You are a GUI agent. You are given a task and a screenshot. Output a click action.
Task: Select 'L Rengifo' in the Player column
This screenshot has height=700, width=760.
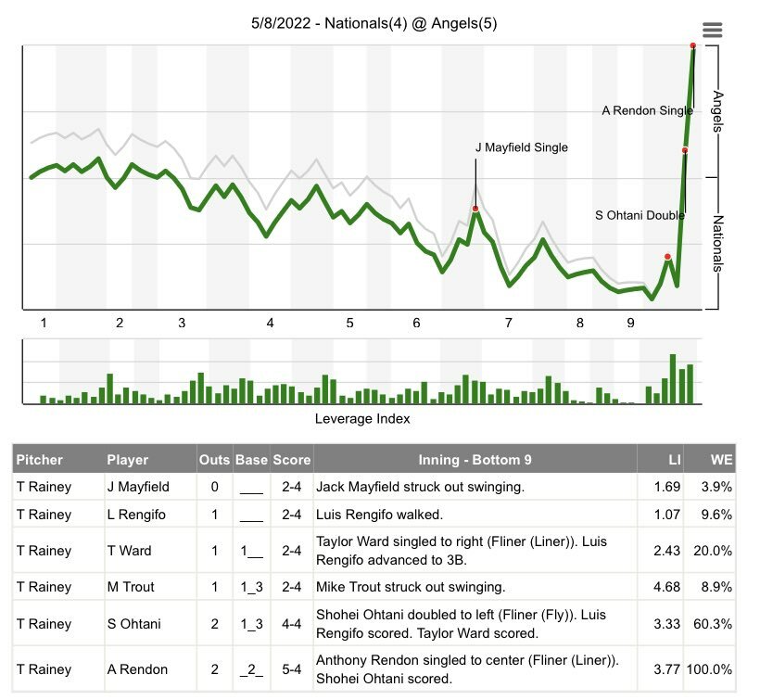[136, 515]
